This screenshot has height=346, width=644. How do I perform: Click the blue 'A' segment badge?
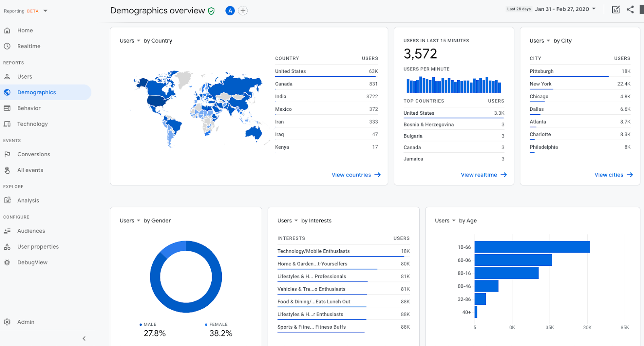[230, 11]
